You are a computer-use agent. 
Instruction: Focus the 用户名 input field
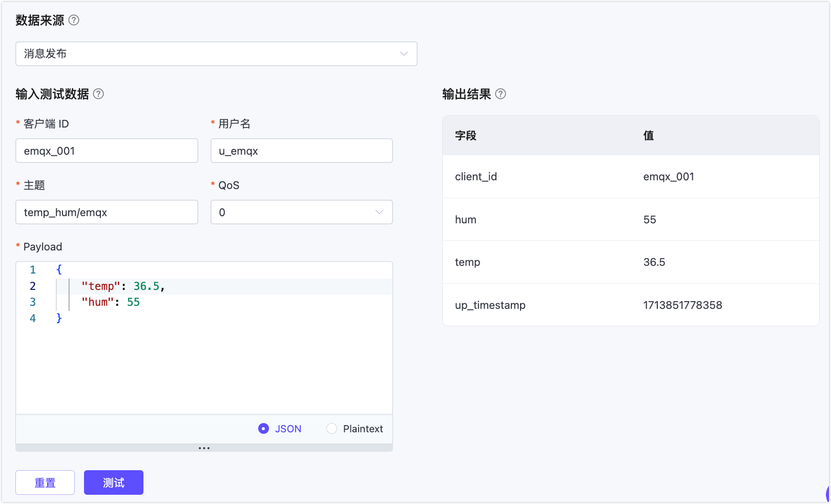point(301,151)
